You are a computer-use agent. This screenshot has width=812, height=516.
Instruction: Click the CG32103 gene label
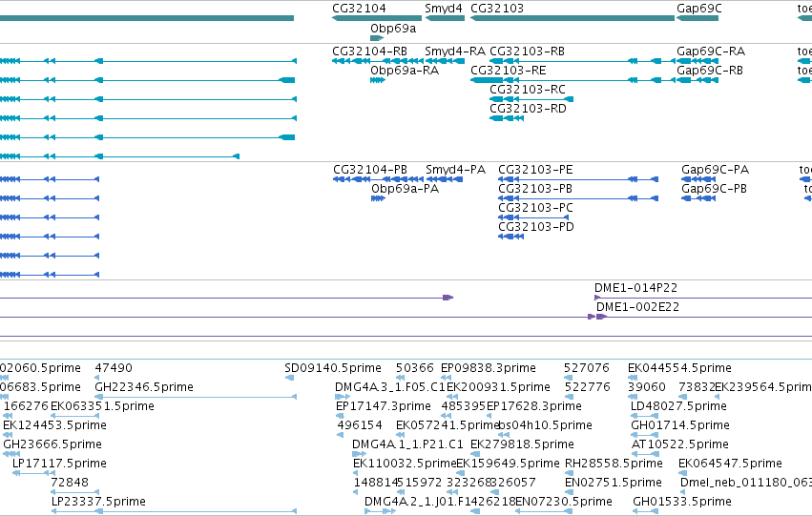(x=497, y=9)
